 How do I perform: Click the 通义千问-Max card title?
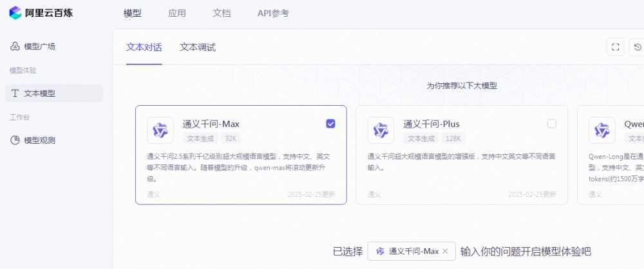211,124
